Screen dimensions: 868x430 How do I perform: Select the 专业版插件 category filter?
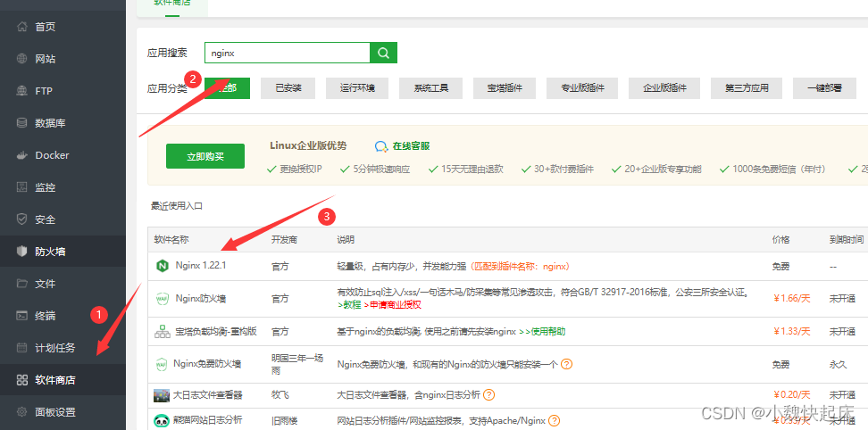click(582, 88)
